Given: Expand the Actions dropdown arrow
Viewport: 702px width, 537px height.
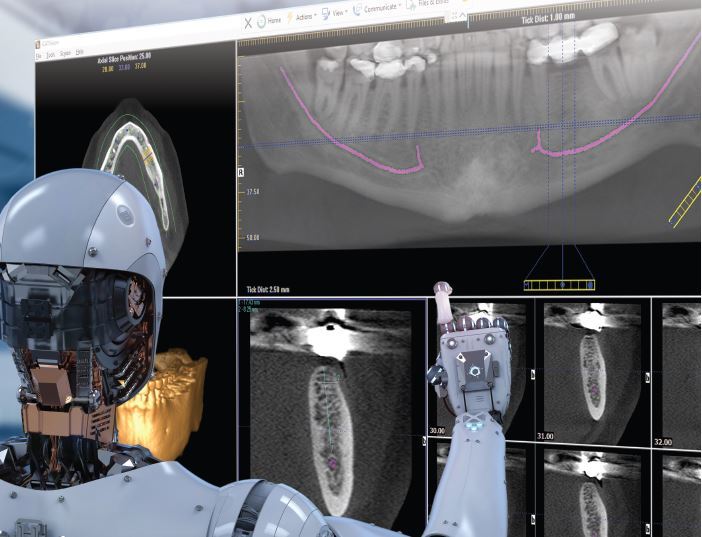Looking at the screenshot, I should pos(315,15).
